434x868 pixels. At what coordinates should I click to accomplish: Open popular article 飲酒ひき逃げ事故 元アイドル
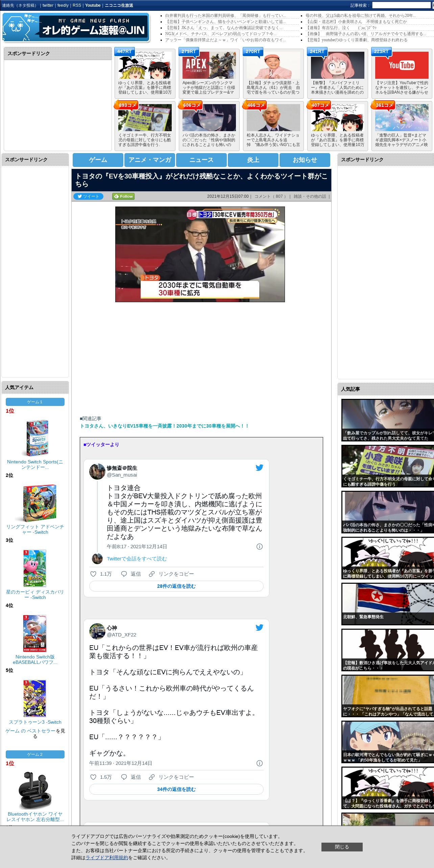pos(388,650)
